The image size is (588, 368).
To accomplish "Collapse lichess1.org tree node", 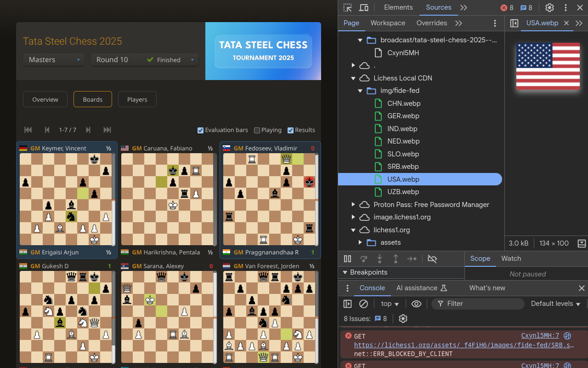I will [x=353, y=230].
